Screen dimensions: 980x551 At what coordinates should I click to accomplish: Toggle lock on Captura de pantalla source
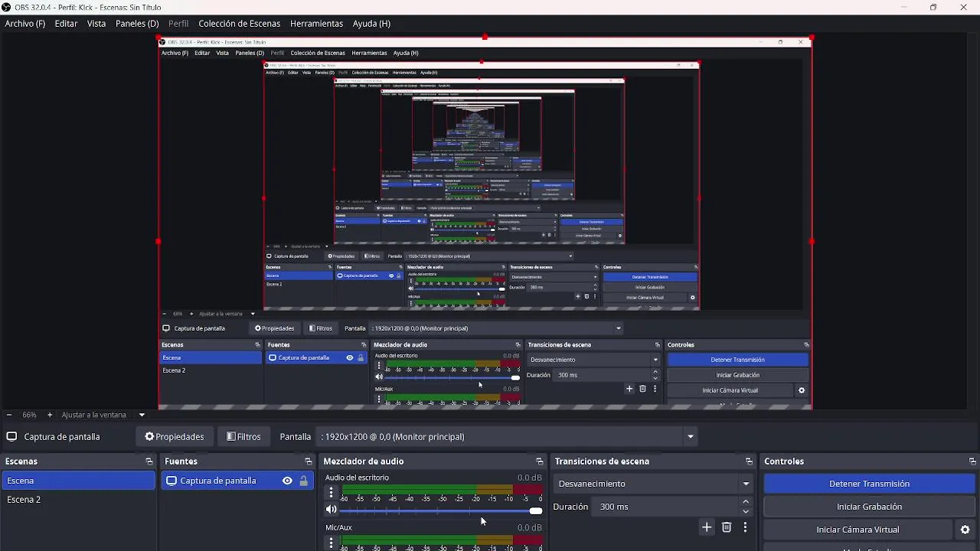pos(304,481)
